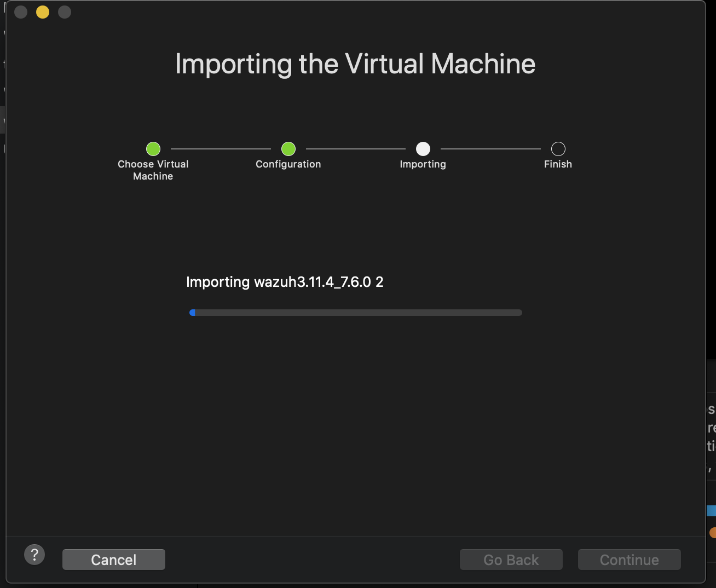Click the gray zoom window button

tap(65, 12)
